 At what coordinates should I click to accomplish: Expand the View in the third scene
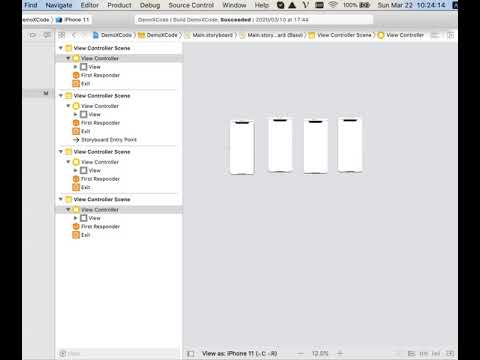point(75,171)
